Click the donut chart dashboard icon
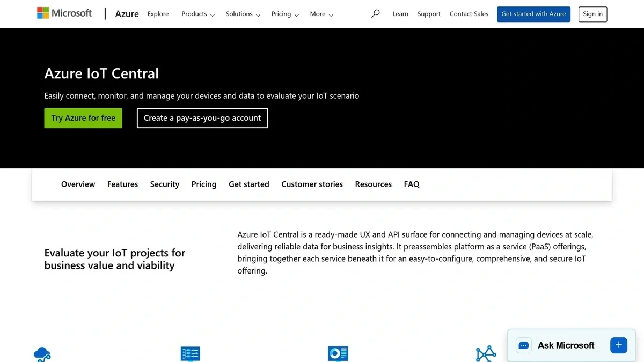Viewport: 644px width, 362px height. (x=338, y=354)
